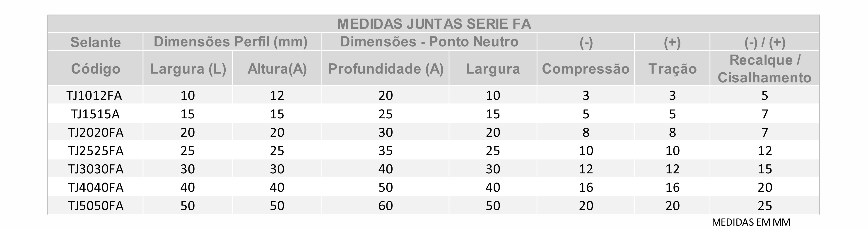Image resolution: width=868 pixels, height=230 pixels.
Task: Select the Selante header cell
Action: 95,42
